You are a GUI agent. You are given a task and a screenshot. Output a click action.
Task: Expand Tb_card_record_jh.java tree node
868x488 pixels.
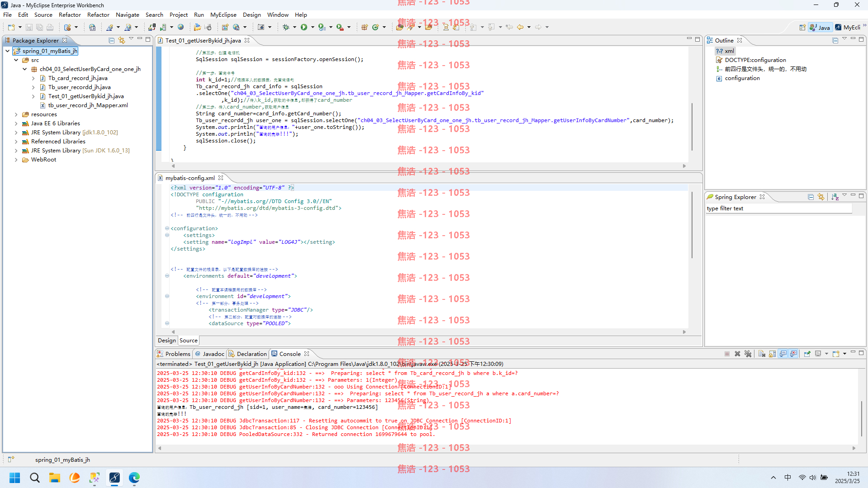tap(33, 78)
